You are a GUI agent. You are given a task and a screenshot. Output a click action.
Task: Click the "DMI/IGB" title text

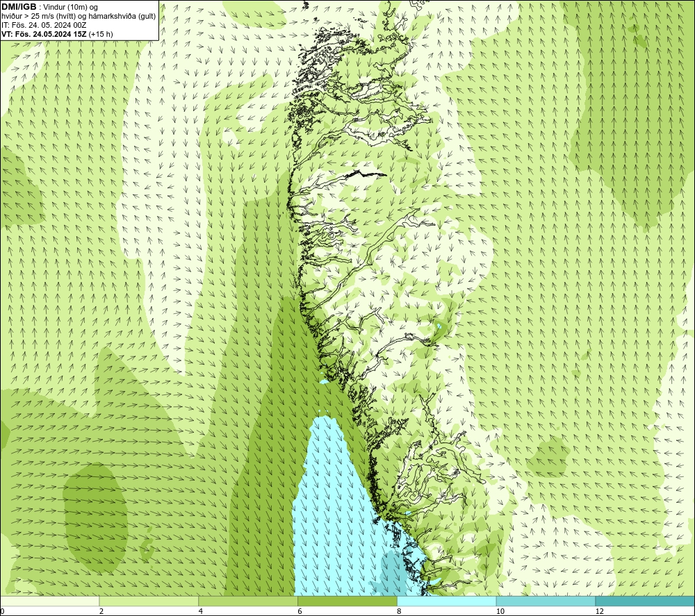[x=19, y=7]
